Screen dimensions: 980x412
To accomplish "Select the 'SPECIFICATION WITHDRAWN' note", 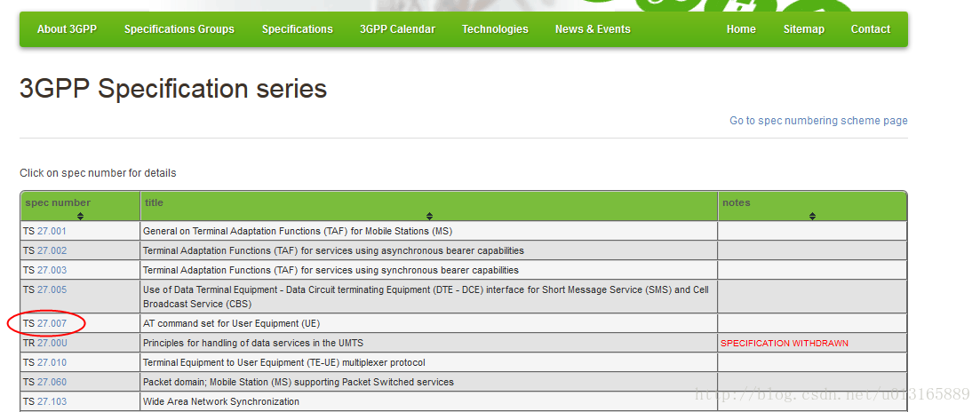I will click(x=785, y=344).
